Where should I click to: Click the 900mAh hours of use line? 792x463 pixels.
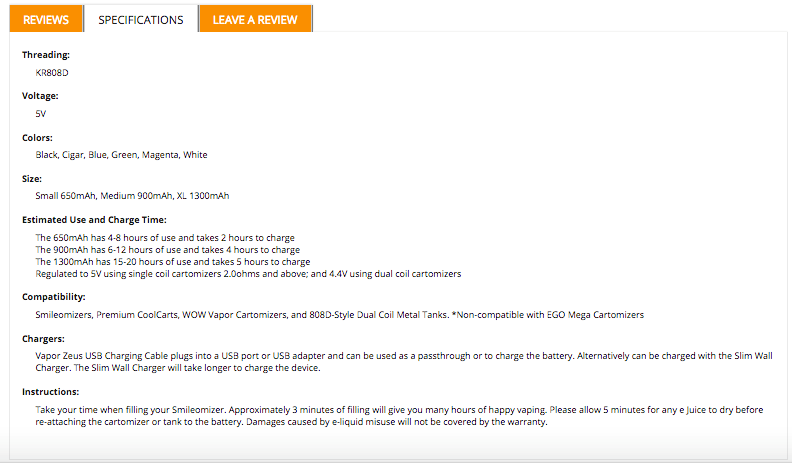[168, 249]
